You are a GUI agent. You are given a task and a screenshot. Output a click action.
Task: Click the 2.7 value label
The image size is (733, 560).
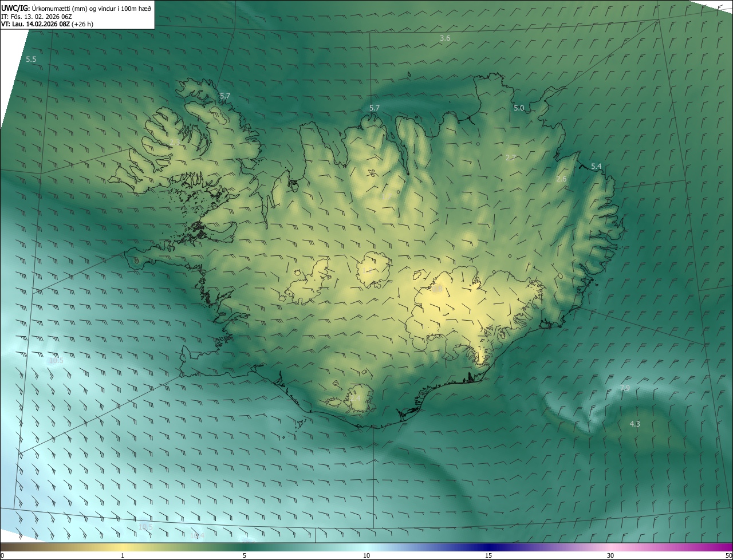[511, 157]
